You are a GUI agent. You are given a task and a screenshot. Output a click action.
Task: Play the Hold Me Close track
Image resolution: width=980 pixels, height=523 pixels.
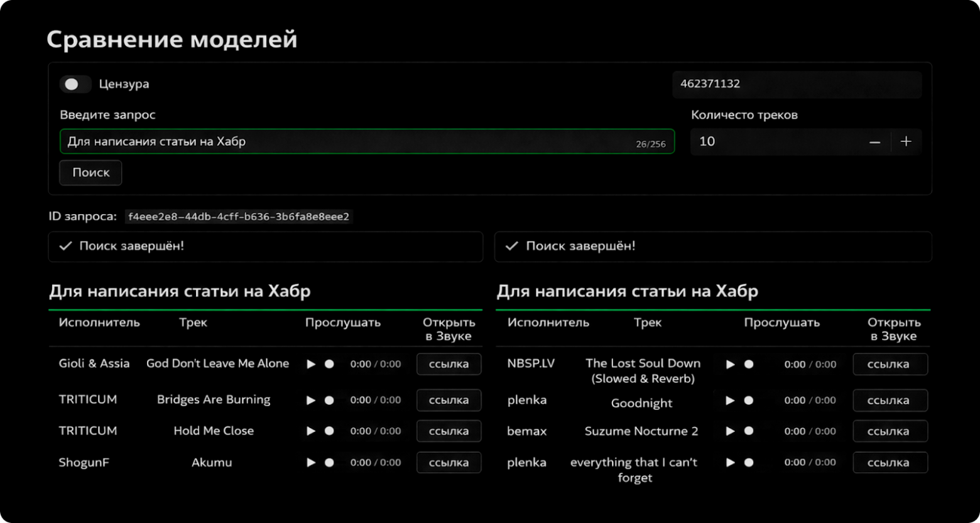[311, 431]
